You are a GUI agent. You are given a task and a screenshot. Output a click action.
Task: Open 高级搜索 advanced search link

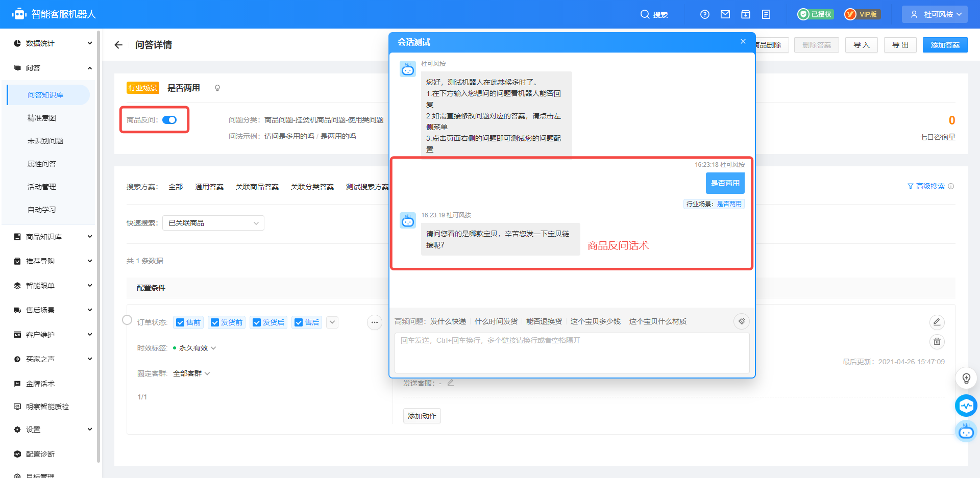[926, 186]
